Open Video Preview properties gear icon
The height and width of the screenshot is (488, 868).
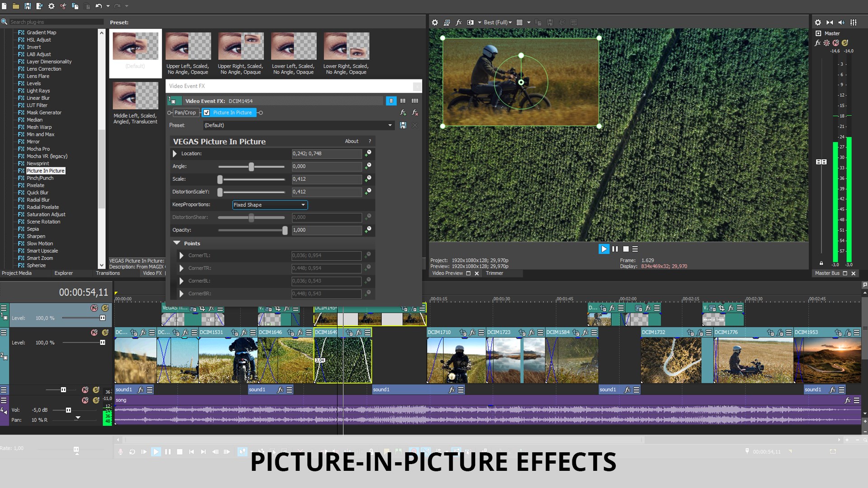(x=435, y=22)
